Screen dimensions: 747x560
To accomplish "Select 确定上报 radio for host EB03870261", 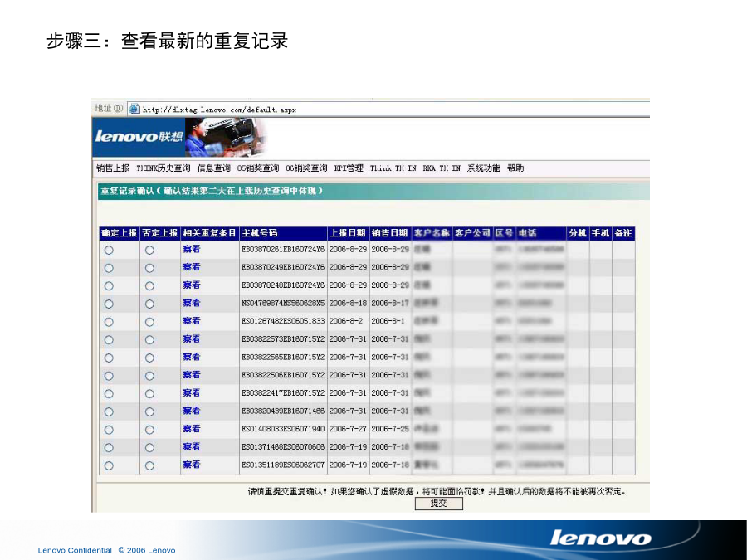I will pyautogui.click(x=109, y=250).
